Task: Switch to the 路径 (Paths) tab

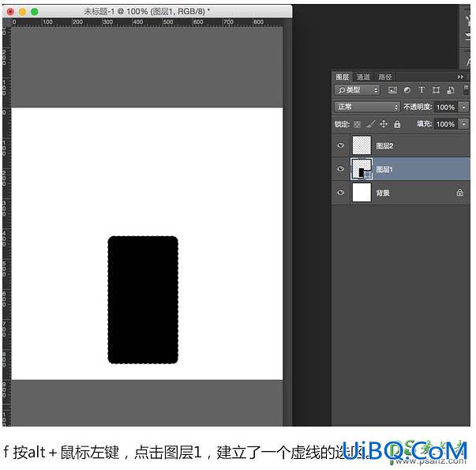Action: click(385, 77)
